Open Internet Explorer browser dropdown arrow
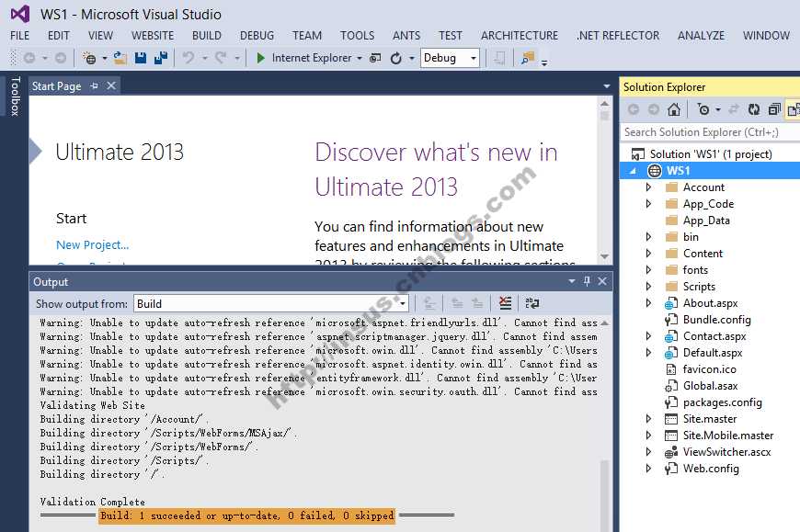This screenshot has width=800, height=532. point(360,59)
